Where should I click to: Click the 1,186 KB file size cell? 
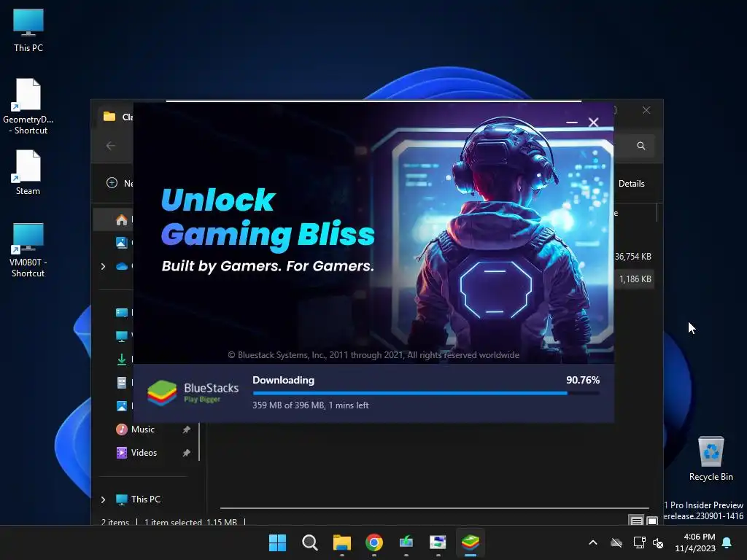tap(635, 279)
